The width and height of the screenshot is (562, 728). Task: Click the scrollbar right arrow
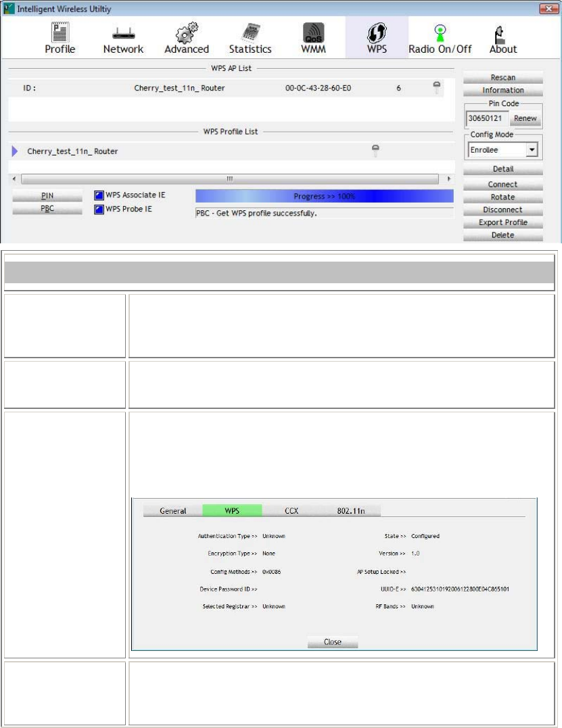(x=448, y=178)
